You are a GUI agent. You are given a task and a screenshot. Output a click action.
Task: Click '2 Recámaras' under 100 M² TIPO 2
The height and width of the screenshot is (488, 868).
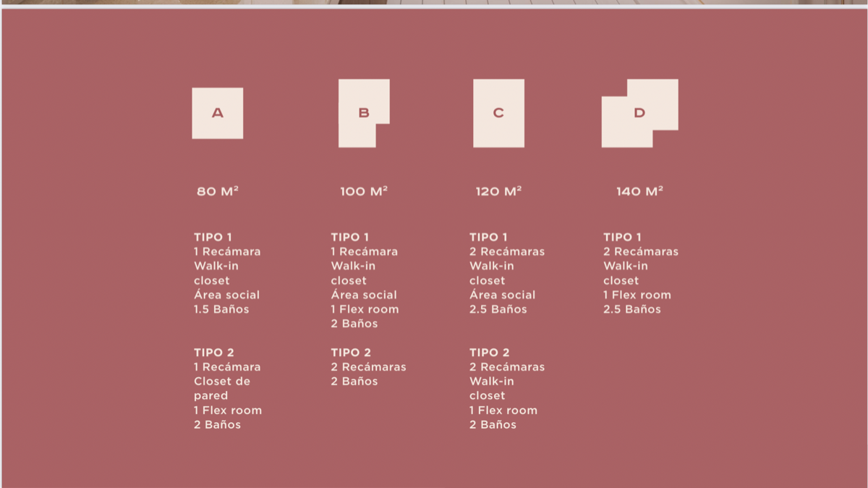[368, 367]
